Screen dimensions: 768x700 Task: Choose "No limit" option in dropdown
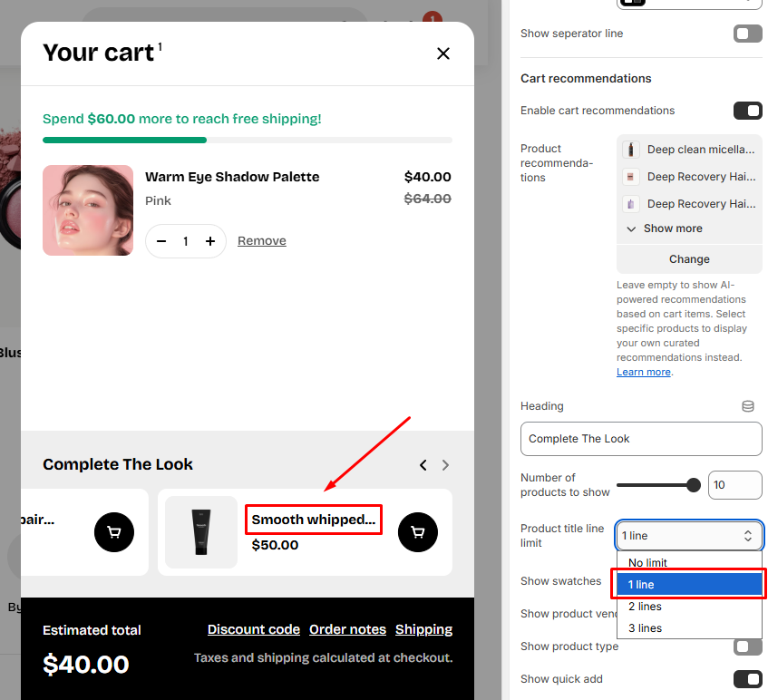[647, 563]
